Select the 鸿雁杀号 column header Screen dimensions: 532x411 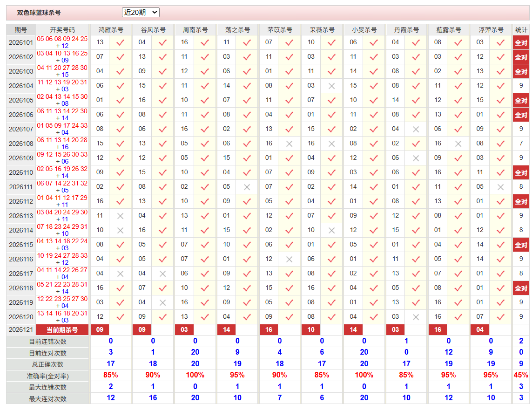tap(111, 30)
